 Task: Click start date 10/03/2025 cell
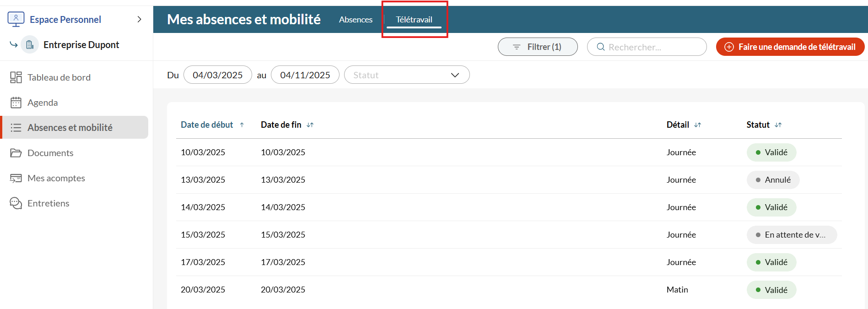coord(203,152)
